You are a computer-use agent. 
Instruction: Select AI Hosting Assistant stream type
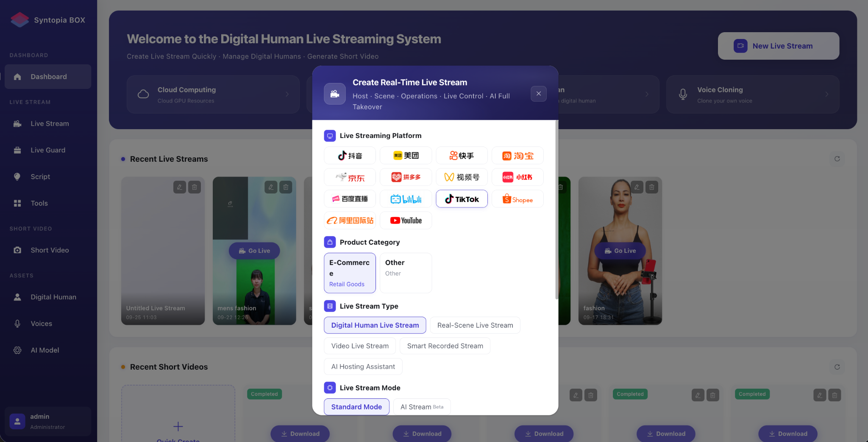click(363, 367)
